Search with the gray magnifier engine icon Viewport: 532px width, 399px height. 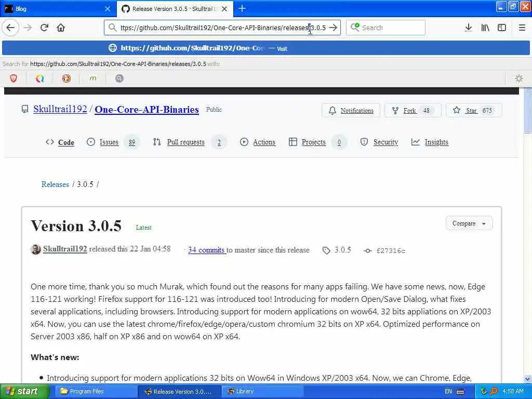pos(119,79)
